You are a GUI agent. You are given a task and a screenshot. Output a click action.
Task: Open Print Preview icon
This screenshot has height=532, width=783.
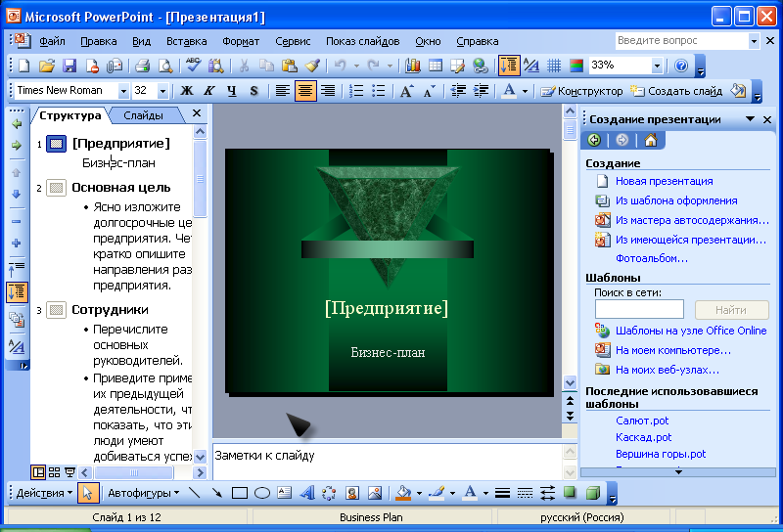165,66
